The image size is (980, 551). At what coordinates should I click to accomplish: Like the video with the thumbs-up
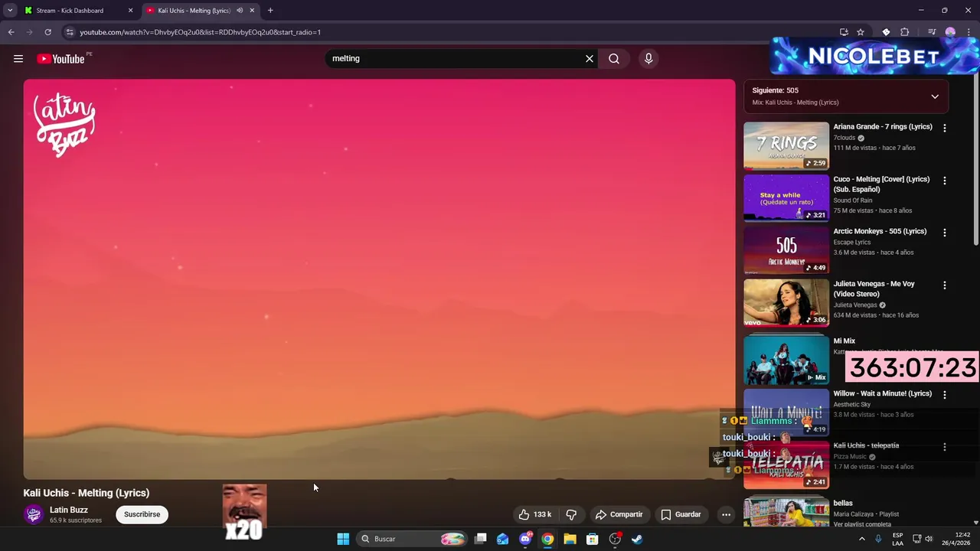[x=534, y=514]
